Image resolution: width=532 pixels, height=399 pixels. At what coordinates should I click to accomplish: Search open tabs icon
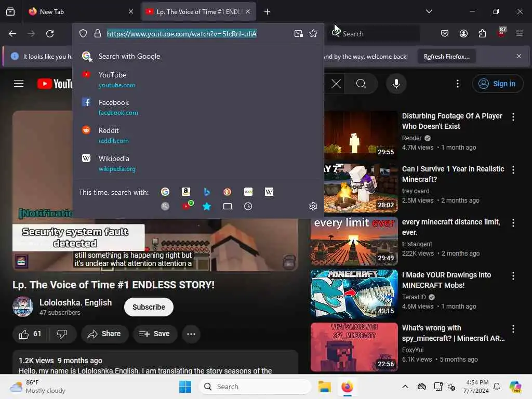pos(228,206)
